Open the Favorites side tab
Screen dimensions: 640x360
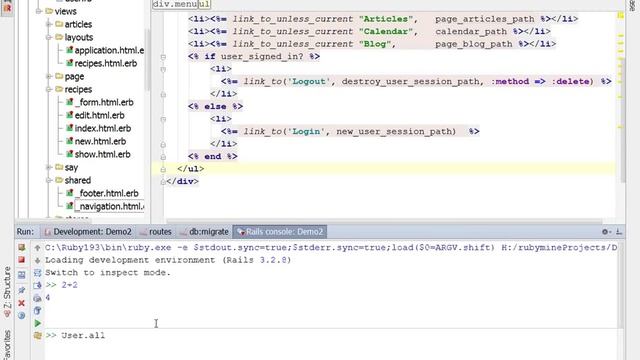pyautogui.click(x=7, y=345)
